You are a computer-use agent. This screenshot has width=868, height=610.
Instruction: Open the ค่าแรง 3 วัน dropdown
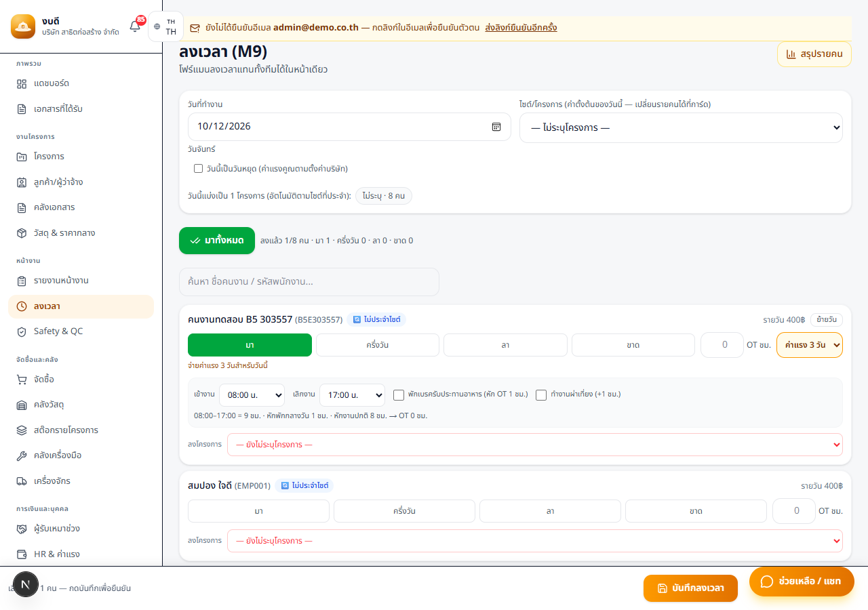coord(810,345)
